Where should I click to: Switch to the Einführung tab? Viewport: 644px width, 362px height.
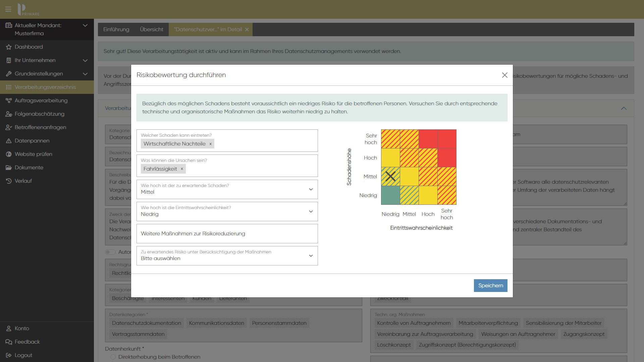pyautogui.click(x=116, y=29)
